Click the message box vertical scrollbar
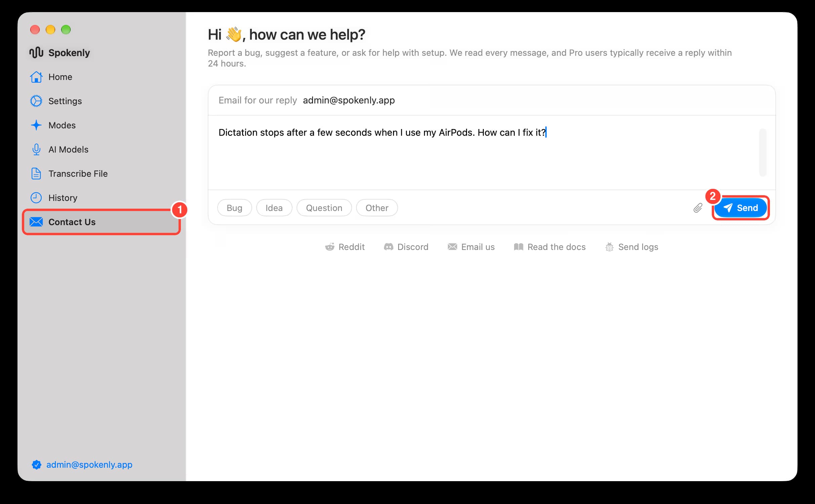Viewport: 815px width, 504px height. pos(763,153)
